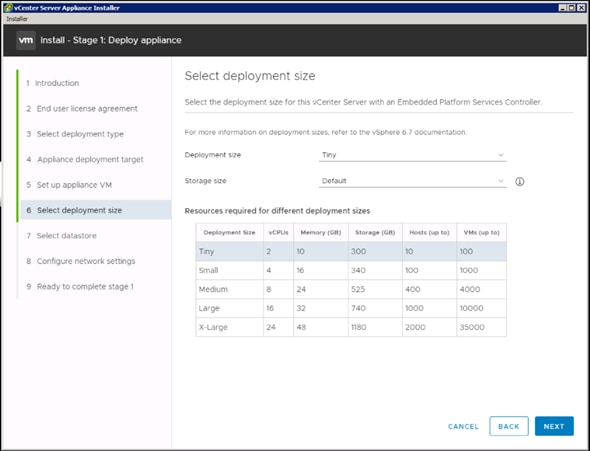
Task: Close the installer window
Action: coord(581,8)
